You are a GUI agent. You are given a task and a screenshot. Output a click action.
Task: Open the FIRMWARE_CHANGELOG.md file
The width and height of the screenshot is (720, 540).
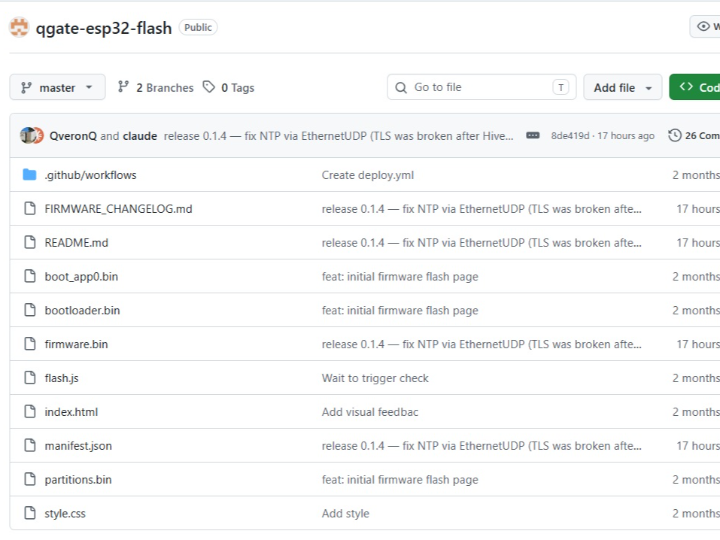(118, 209)
